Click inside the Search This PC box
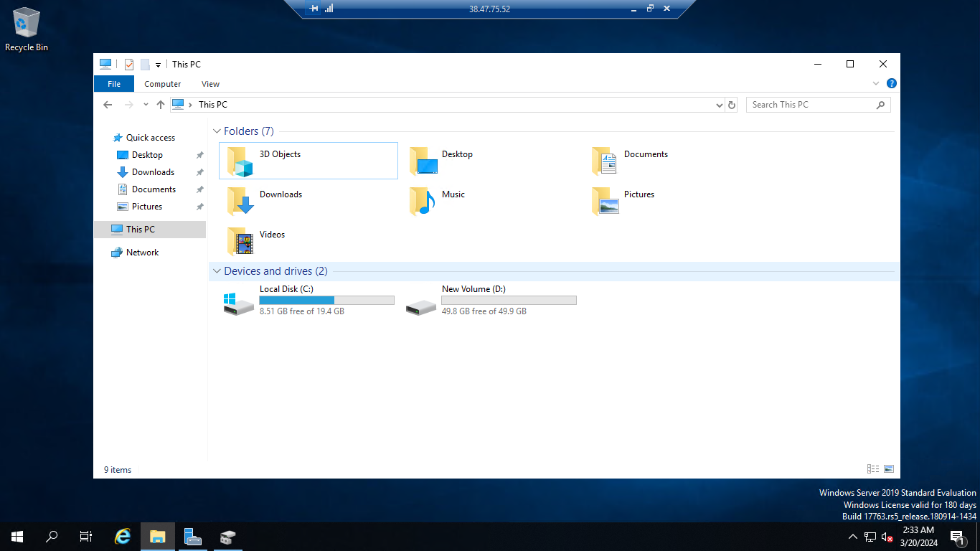980x551 pixels. [804, 104]
